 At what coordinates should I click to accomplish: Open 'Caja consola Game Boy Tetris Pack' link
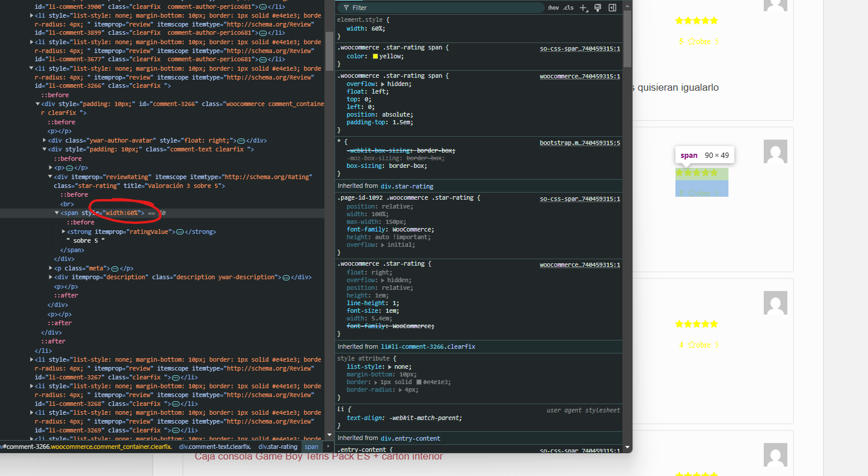point(319,457)
